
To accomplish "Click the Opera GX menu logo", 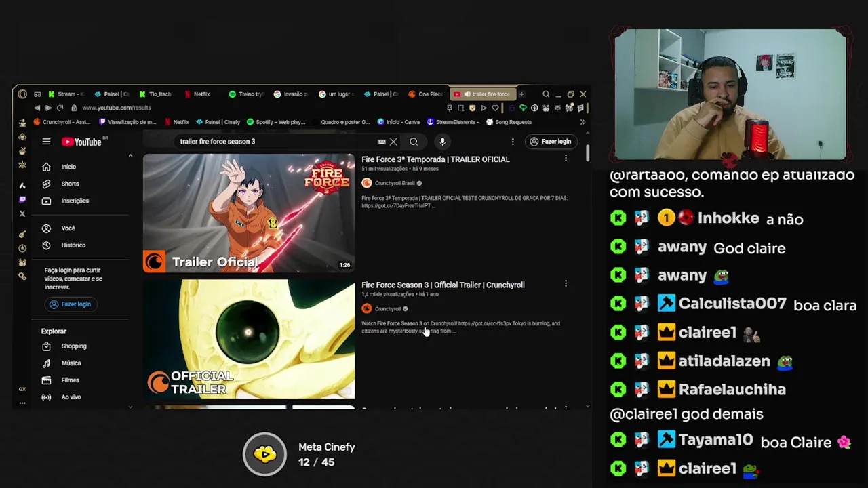I will (22, 94).
